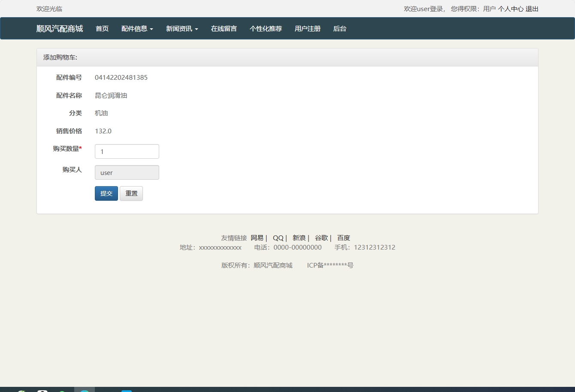Image resolution: width=575 pixels, height=392 pixels.
Task: Click the 添加购物车: panel heading
Action: click(x=287, y=57)
